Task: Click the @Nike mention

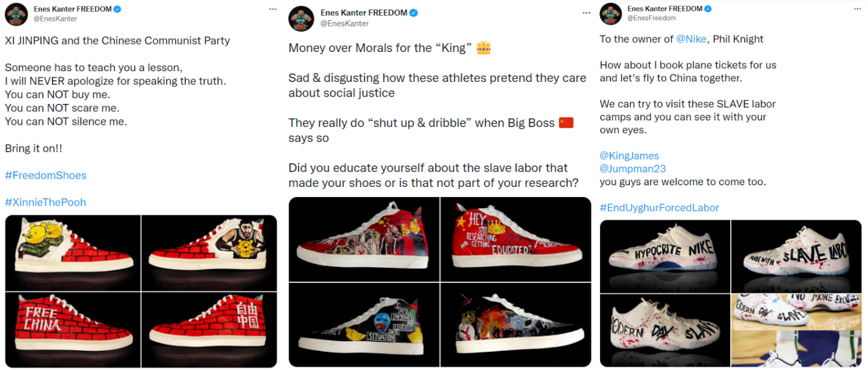Action: pos(692,39)
